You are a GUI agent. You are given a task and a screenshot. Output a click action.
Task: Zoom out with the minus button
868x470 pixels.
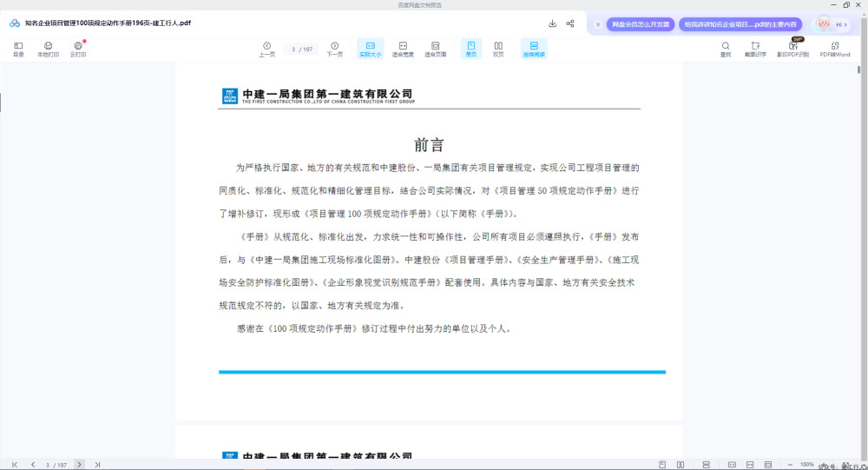pyautogui.click(x=790, y=465)
